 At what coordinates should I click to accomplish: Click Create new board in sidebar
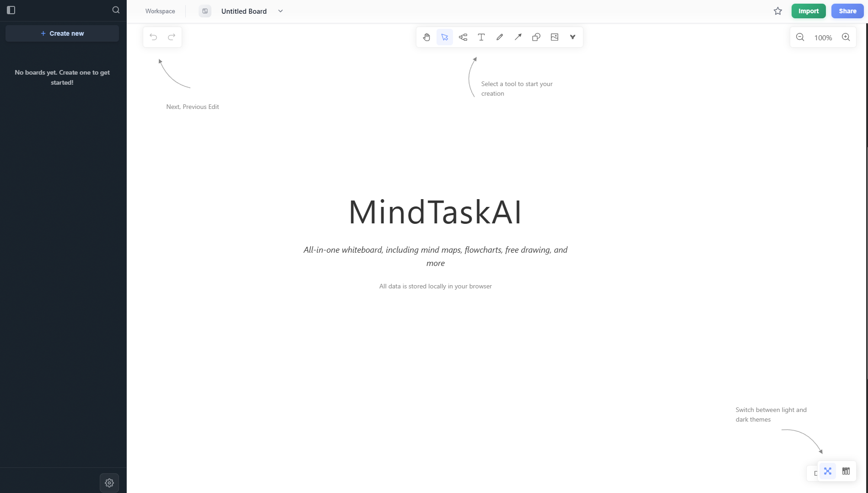[x=62, y=33]
